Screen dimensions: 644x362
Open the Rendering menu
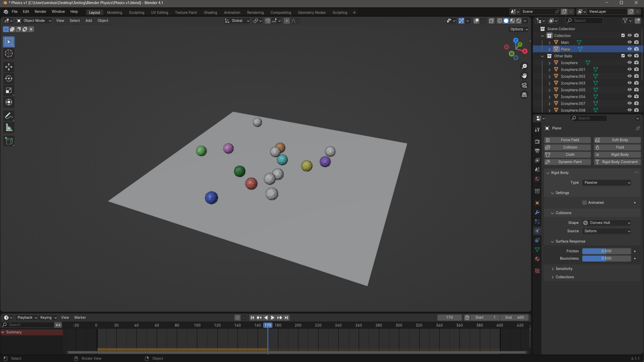[255, 12]
